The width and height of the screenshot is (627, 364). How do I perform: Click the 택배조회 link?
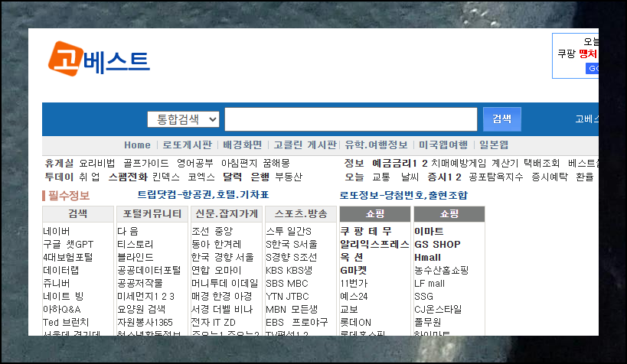click(x=542, y=163)
